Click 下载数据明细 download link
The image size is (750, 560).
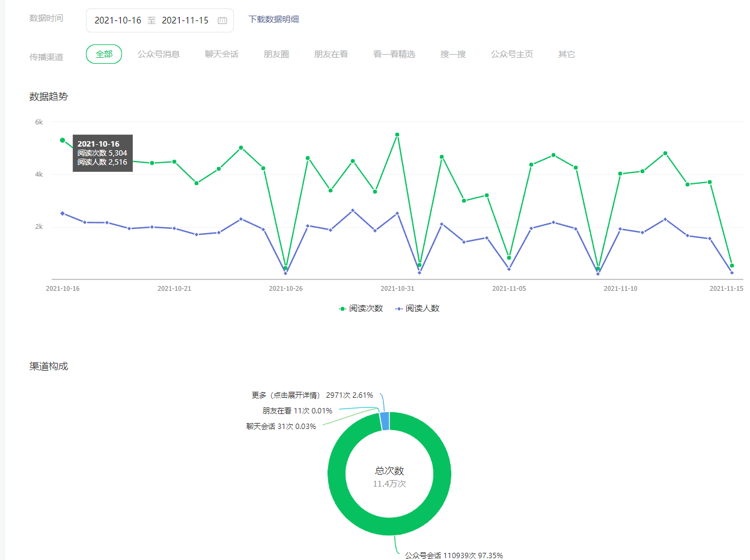coord(274,19)
